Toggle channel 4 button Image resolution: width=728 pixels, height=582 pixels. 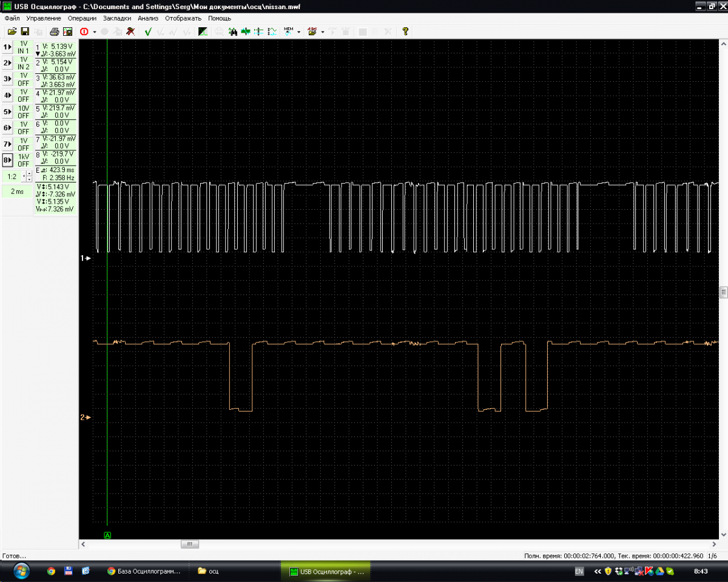[7, 95]
